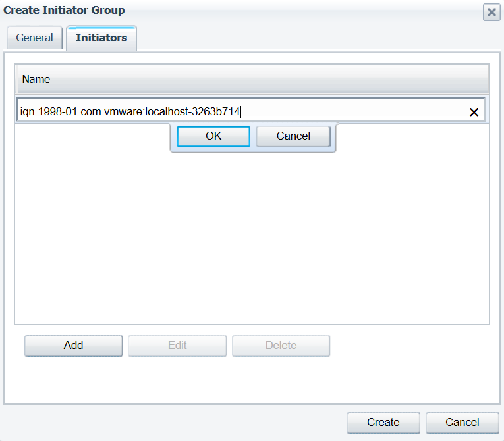Click the Create button
The height and width of the screenshot is (441, 504).
[x=383, y=423]
